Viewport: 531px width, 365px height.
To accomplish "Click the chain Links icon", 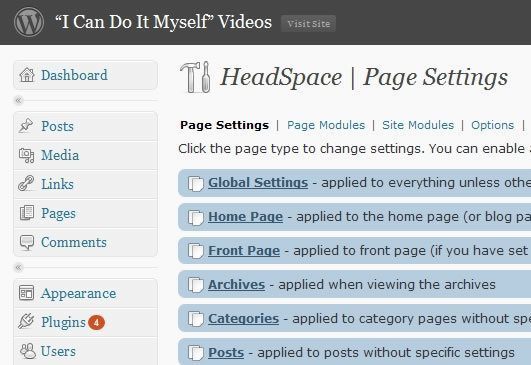I will [26, 184].
